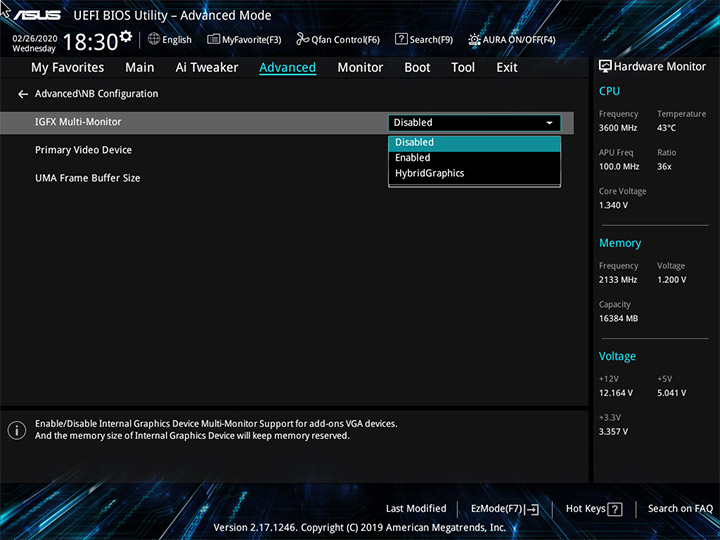
Task: Click the EzMode(F7) switch arrow icon
Action: click(532, 509)
